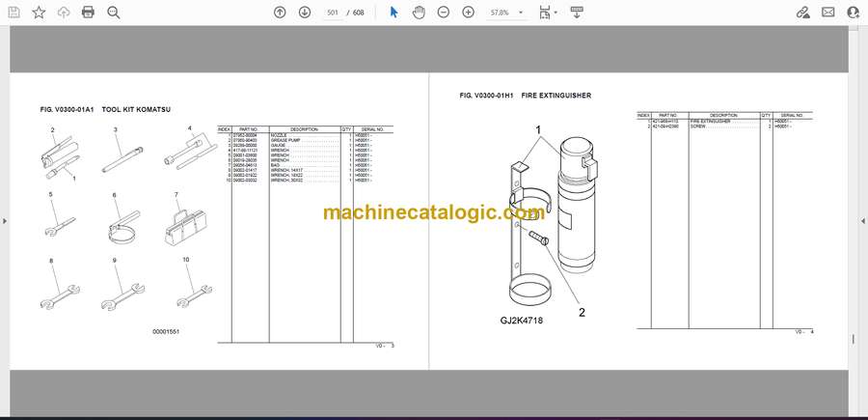This screenshot has height=420, width=868.
Task: Send the file by email
Action: [828, 13]
